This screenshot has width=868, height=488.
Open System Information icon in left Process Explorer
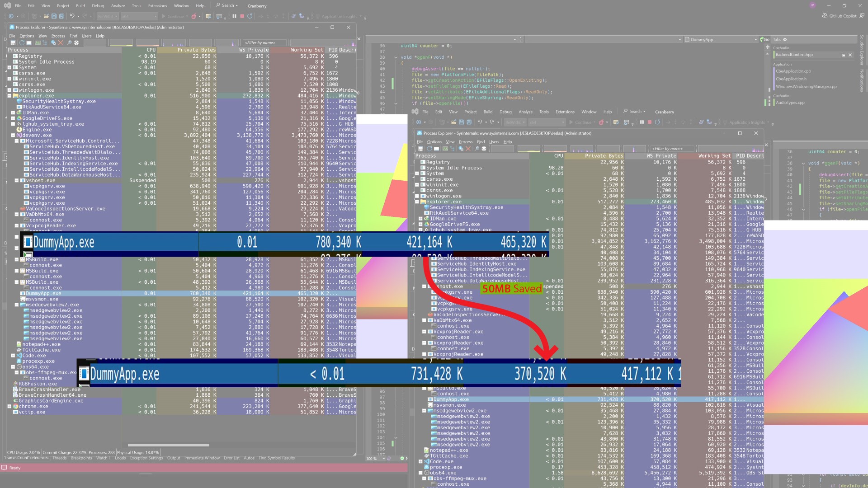(38, 43)
